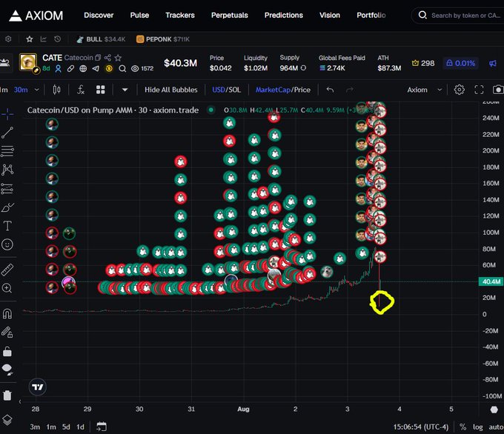Open the website globe icon for CATE
The width and height of the screenshot is (504, 434).
(x=83, y=68)
